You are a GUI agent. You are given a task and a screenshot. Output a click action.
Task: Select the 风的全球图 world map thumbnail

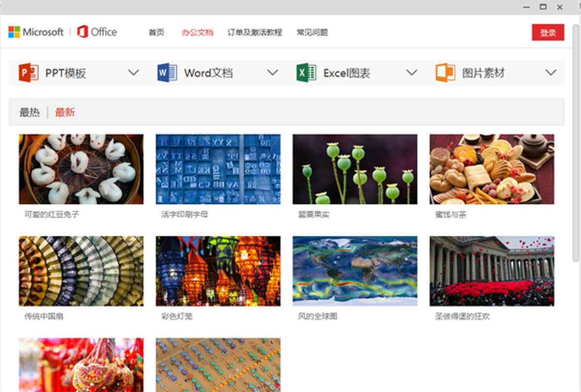click(x=354, y=271)
